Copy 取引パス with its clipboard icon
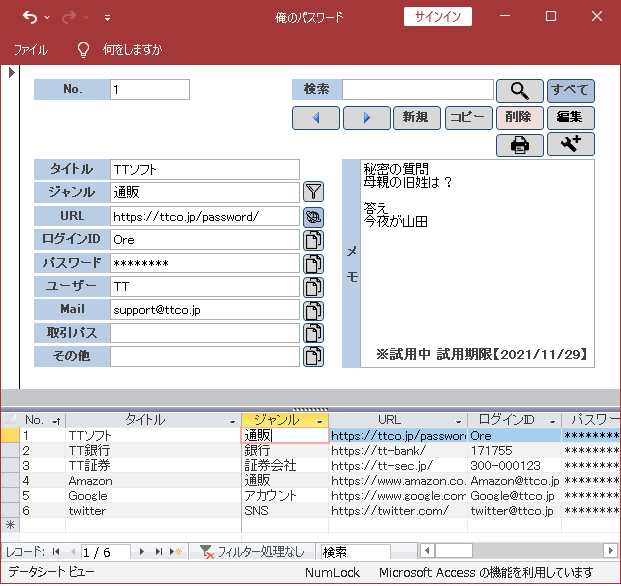This screenshot has height=586, width=621. point(313,333)
